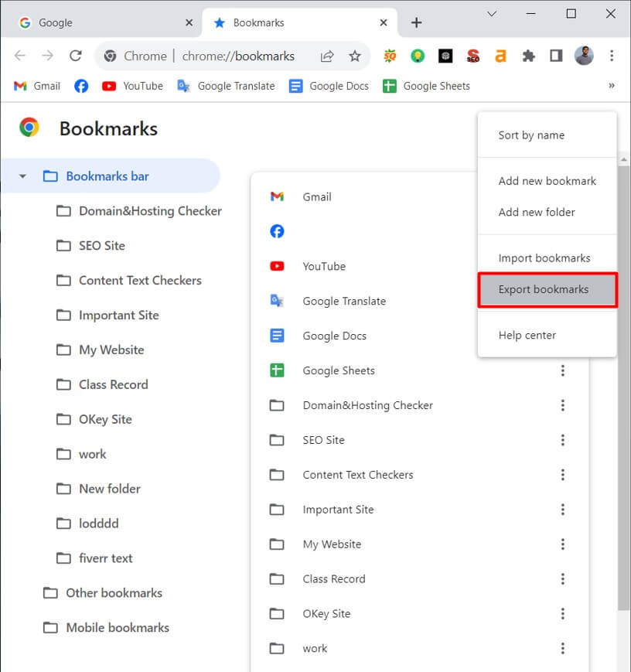Viewport: 631px width, 672px height.
Task: Open the orange 'a' extension icon
Action: pyautogui.click(x=500, y=56)
